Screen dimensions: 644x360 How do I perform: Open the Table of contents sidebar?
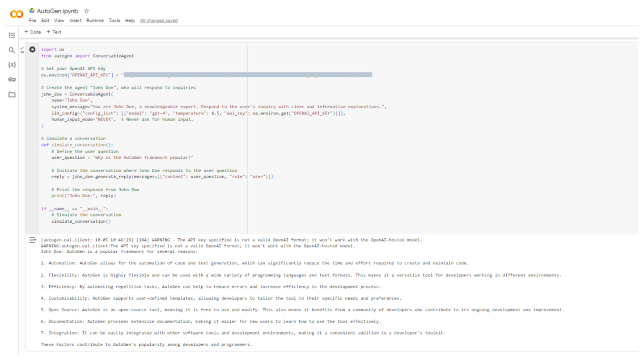12,35
